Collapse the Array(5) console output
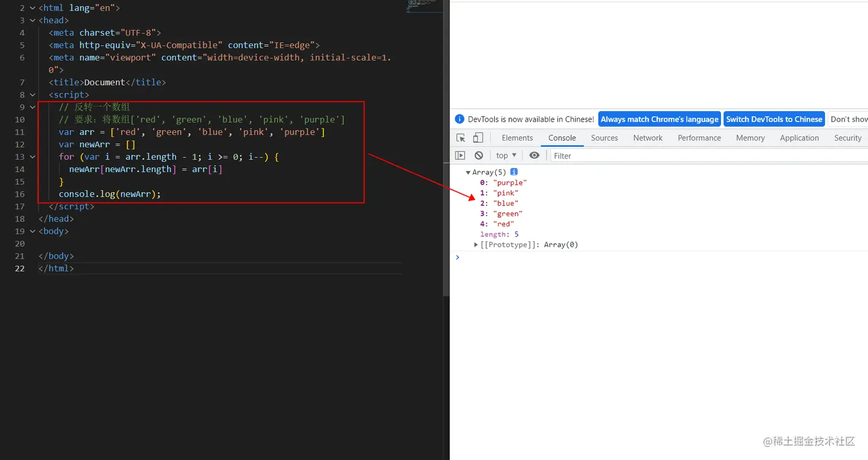Viewport: 868px width, 460px height. [468, 172]
